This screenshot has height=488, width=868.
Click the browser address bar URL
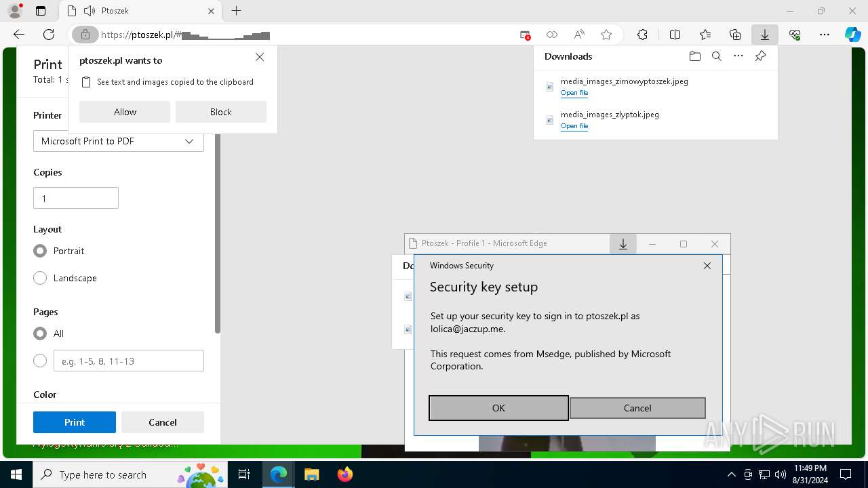[x=185, y=35]
